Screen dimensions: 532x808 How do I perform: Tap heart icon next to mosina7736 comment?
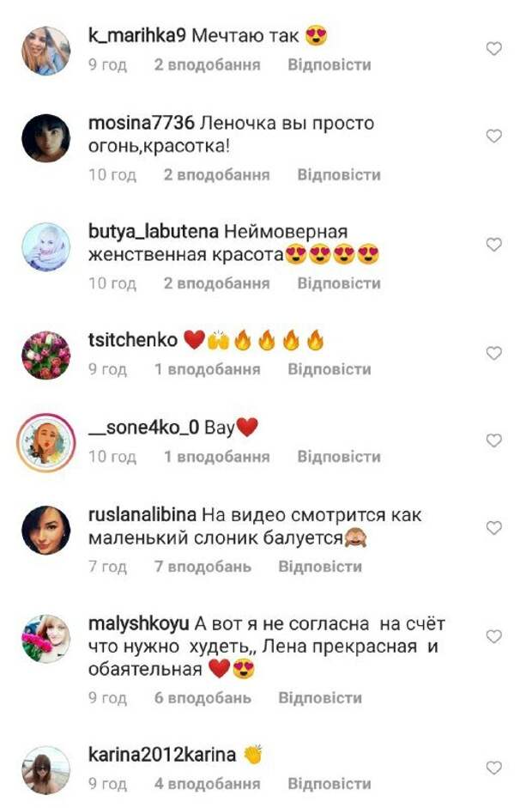coord(494,136)
